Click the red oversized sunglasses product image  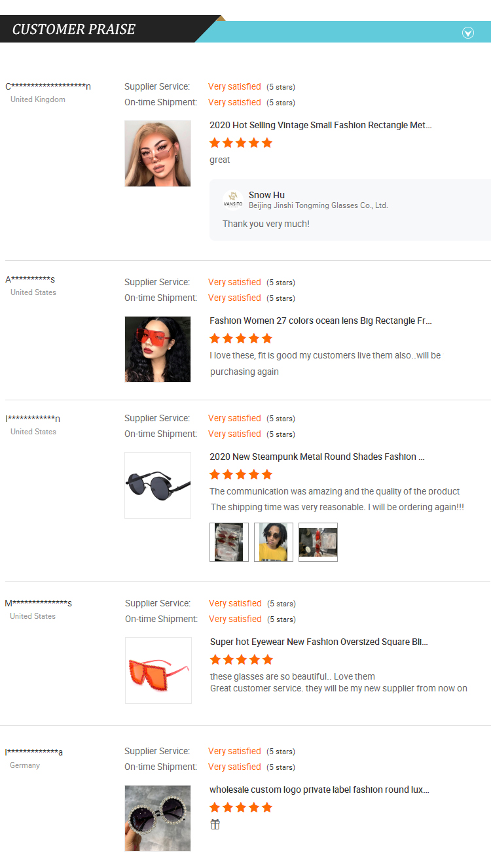[158, 670]
